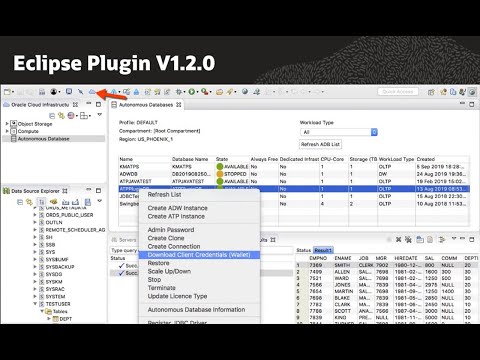Maximize the Autonomous Databases editor area

472,104
